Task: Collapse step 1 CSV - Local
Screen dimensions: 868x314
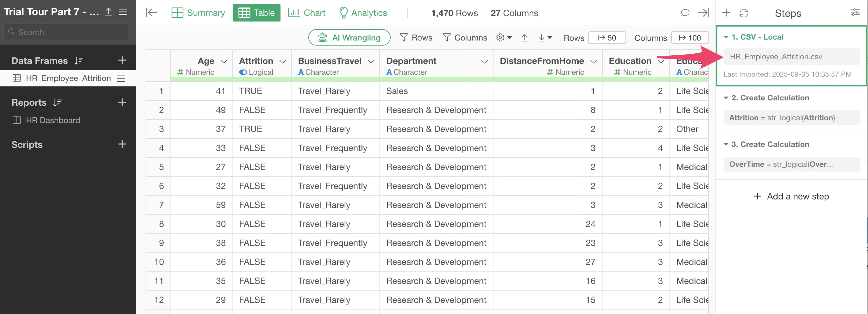Action: click(726, 37)
